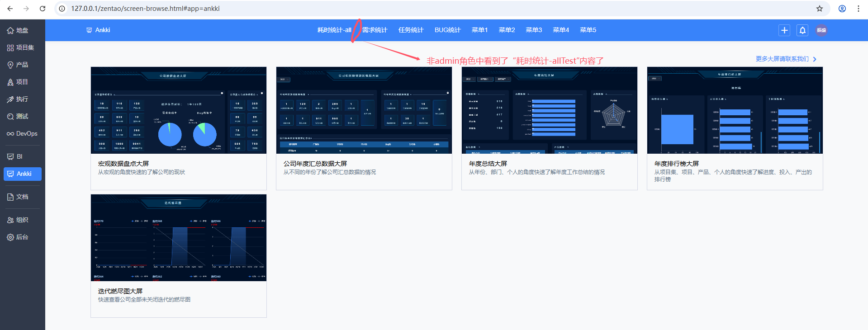Click the Ankki app title in header
The height and width of the screenshot is (330, 868).
point(98,30)
